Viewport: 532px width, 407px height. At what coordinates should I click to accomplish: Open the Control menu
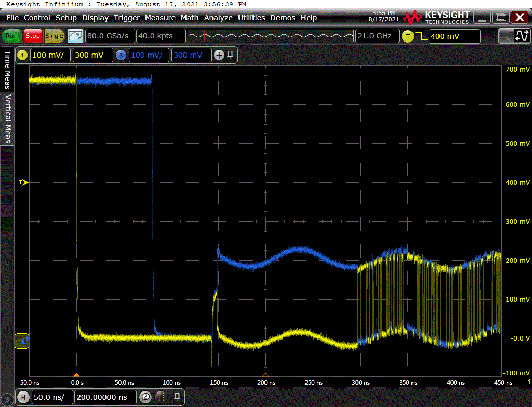pyautogui.click(x=37, y=18)
